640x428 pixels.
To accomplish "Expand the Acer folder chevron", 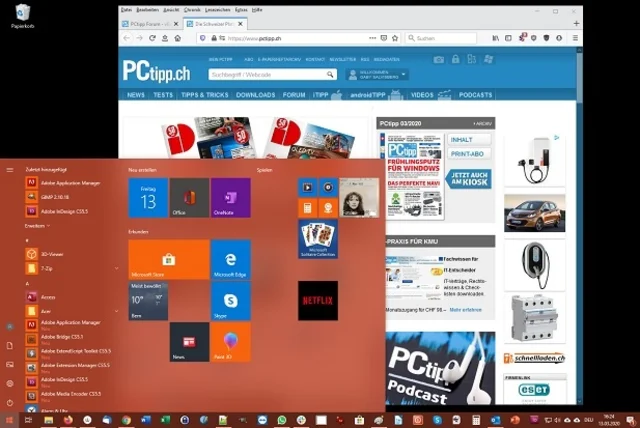I will point(116,311).
